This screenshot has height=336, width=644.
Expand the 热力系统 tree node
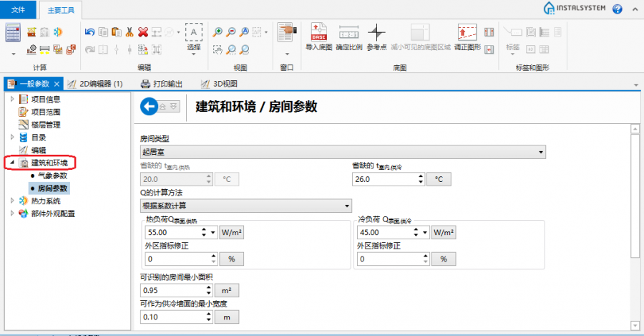[12, 201]
